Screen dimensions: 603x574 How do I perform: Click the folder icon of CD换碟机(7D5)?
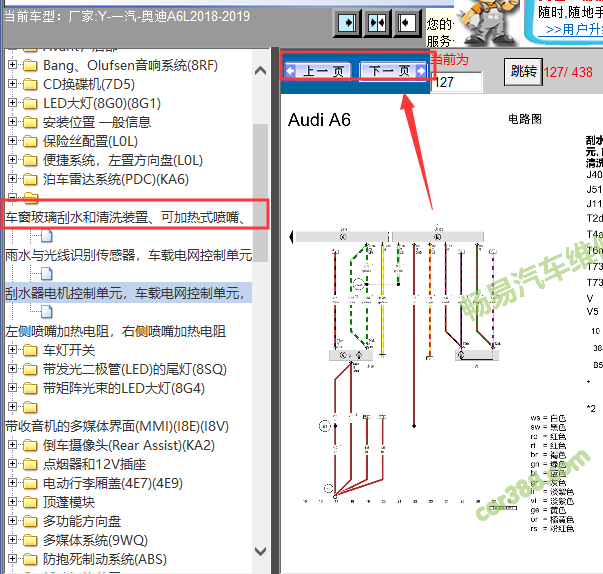click(30, 85)
